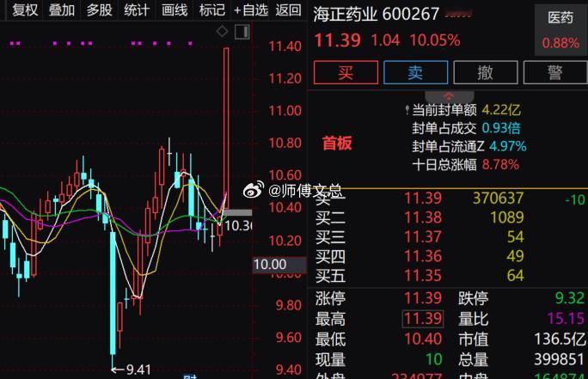Open the 标记 marker tool

(211, 10)
